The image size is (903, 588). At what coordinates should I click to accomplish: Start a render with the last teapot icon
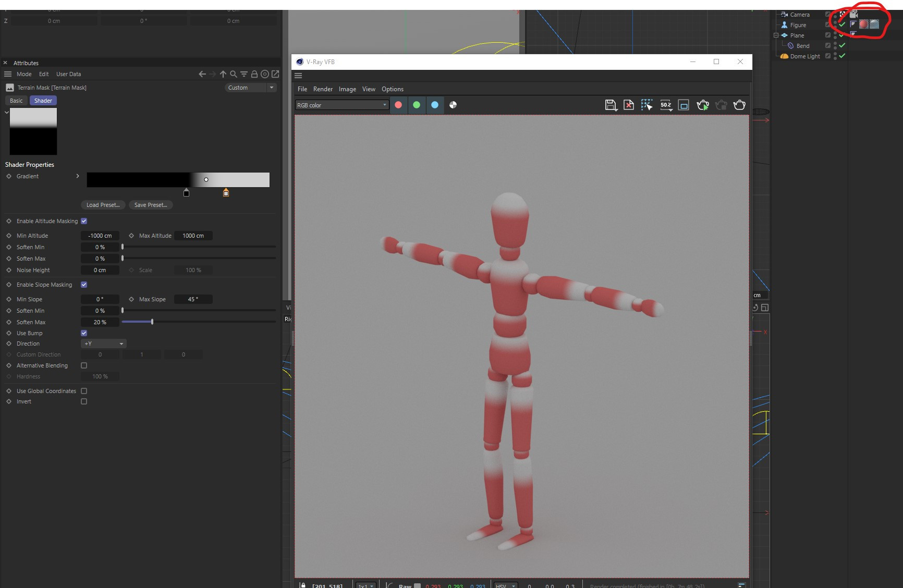pos(739,105)
